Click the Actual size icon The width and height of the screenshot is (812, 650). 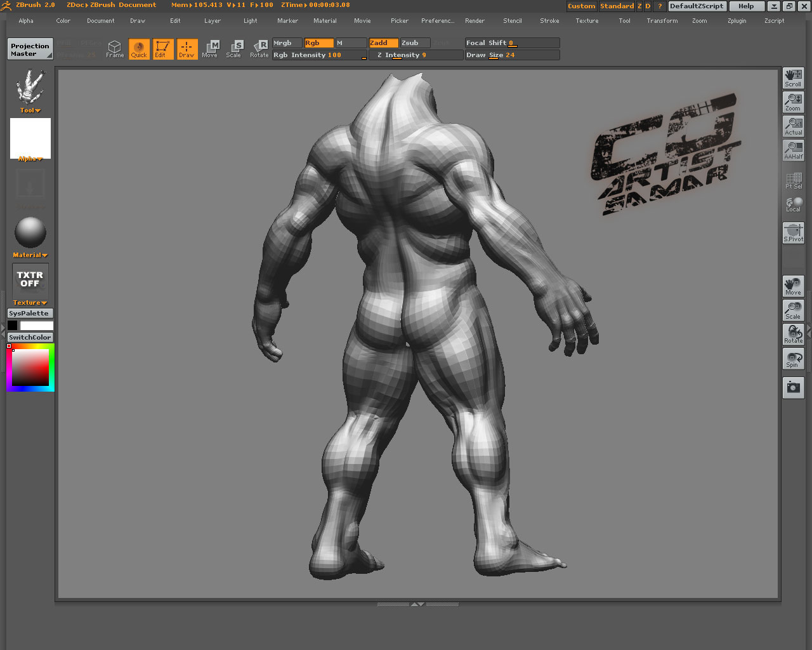tap(793, 126)
